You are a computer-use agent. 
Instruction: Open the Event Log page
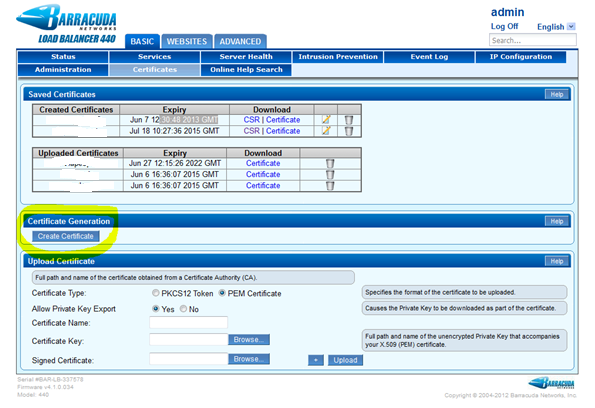(429, 57)
